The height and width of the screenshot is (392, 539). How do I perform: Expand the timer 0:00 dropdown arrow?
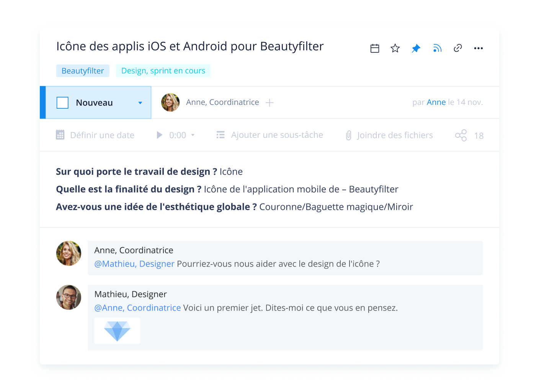[x=193, y=135]
